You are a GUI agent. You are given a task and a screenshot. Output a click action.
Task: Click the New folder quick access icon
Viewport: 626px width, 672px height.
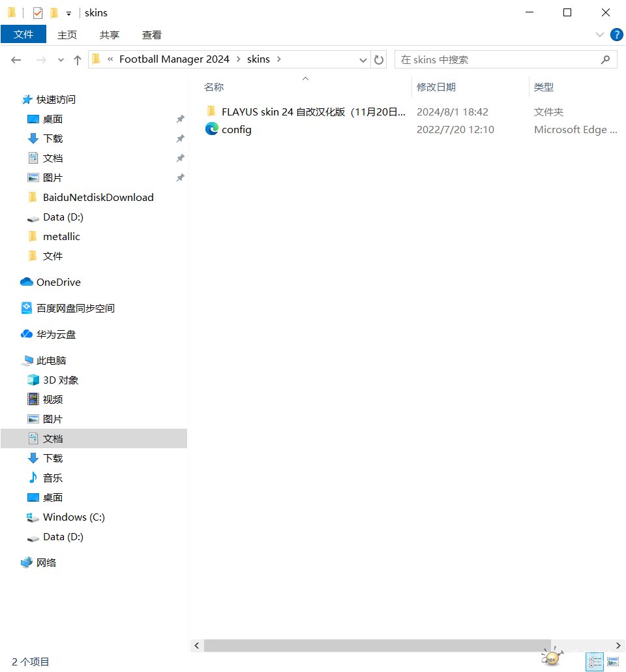[54, 13]
